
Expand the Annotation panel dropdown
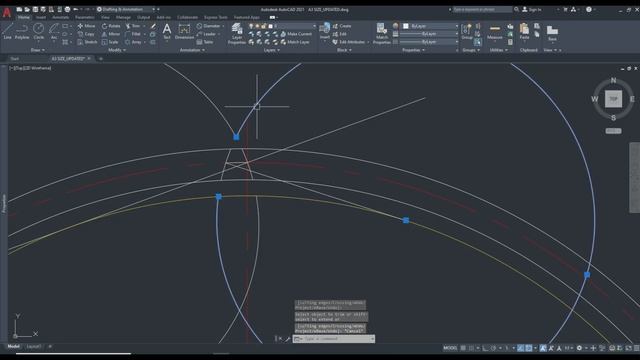point(192,50)
